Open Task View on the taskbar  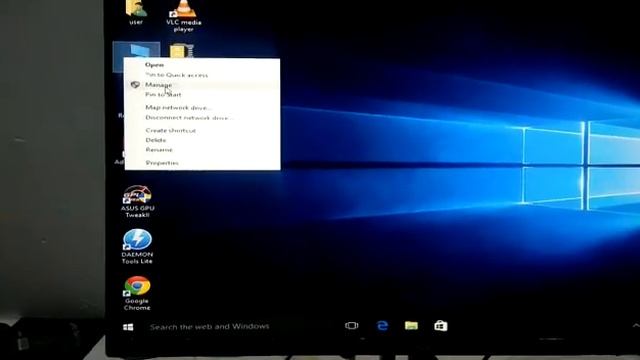point(351,326)
